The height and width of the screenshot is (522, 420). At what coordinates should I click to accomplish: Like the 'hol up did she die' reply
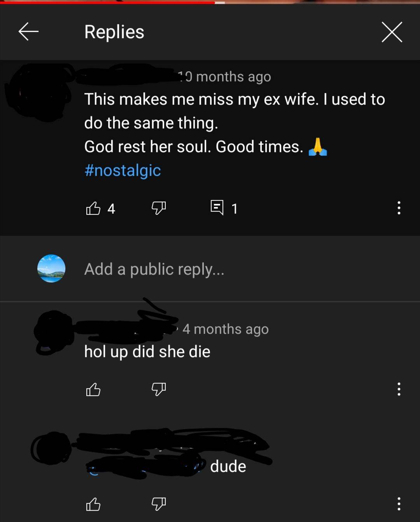pyautogui.click(x=93, y=389)
